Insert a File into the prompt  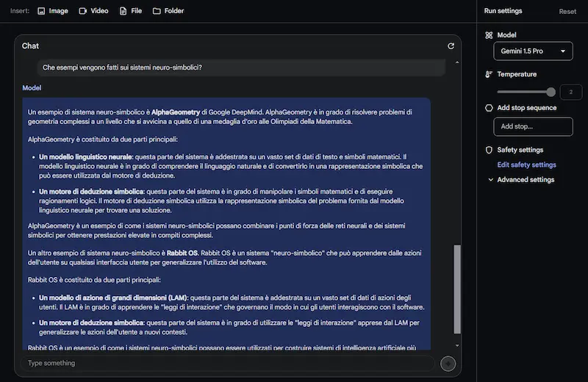131,11
